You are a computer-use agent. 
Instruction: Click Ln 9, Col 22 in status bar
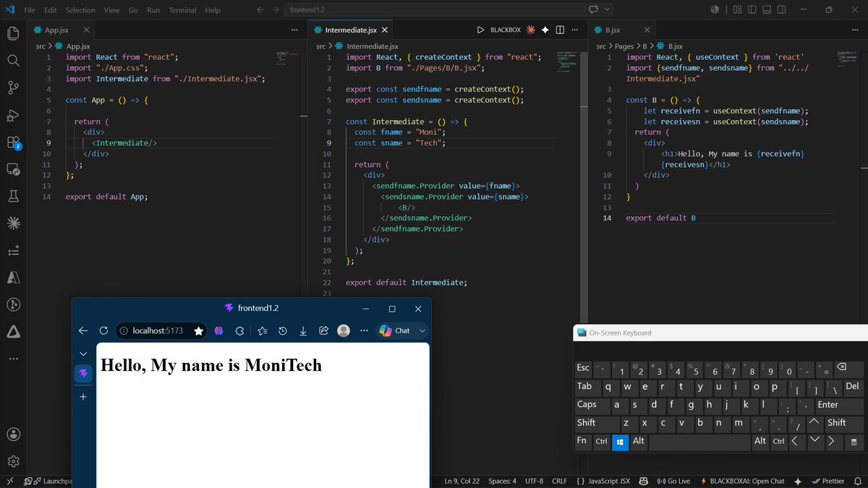point(461,481)
